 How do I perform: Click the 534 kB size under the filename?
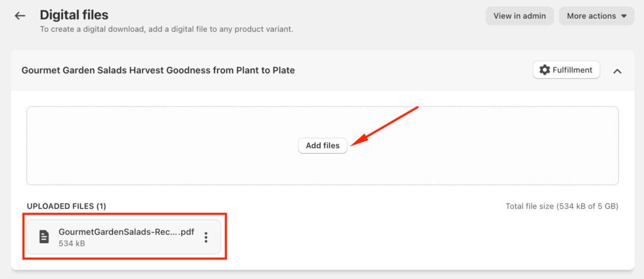[x=72, y=243]
